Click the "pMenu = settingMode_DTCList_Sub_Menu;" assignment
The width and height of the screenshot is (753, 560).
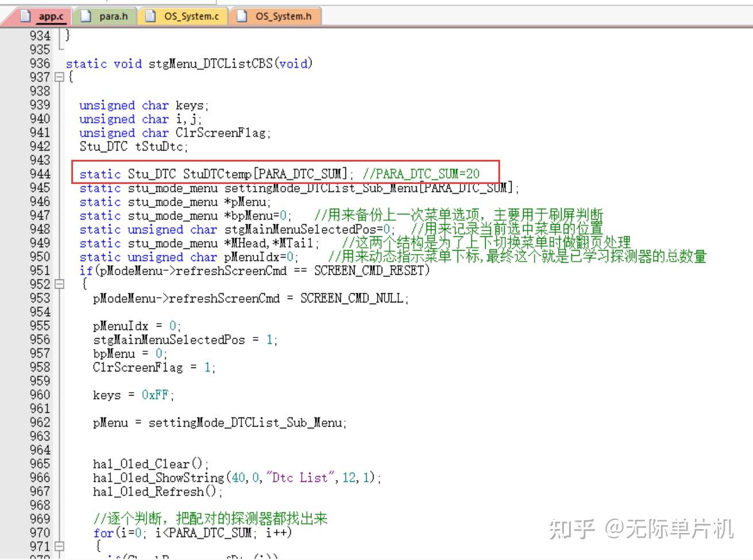point(220,423)
